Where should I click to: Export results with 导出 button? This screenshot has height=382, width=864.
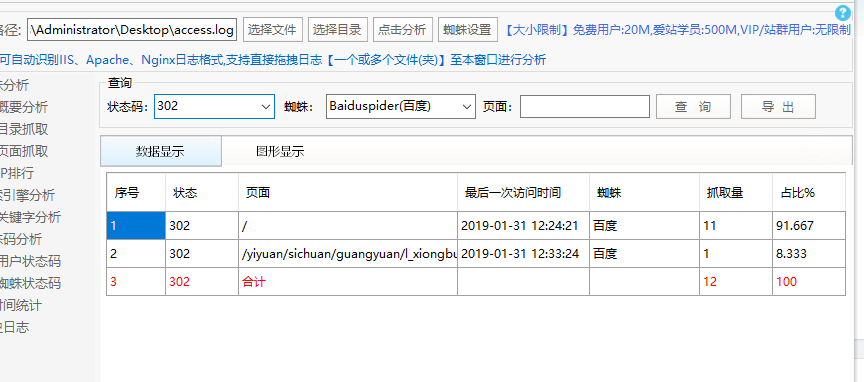[778, 106]
